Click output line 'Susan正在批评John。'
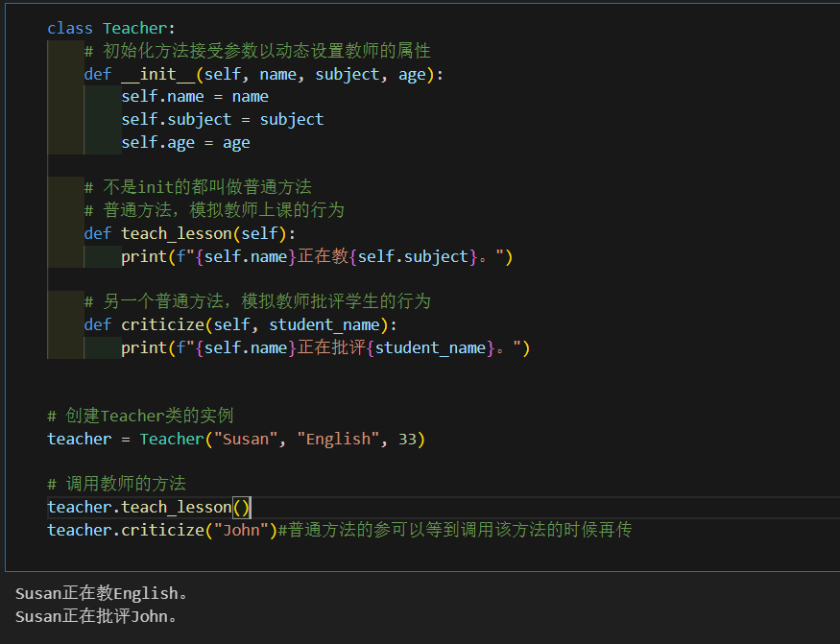Viewport: 840px width, 644px height. [x=96, y=616]
